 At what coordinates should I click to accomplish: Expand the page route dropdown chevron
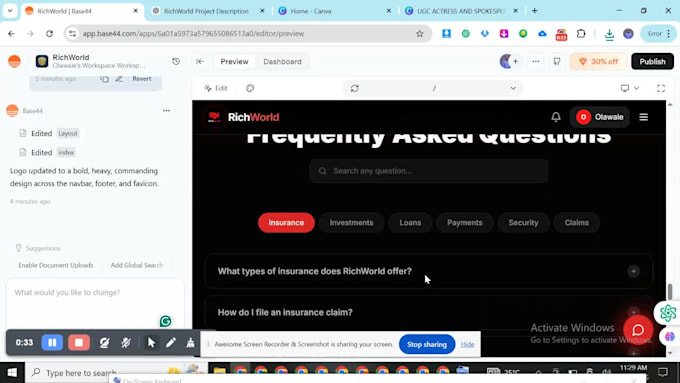coord(513,88)
